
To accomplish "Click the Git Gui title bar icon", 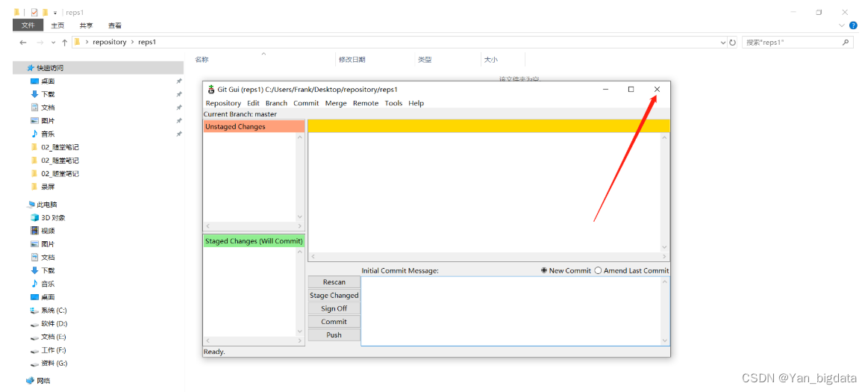I will [211, 89].
